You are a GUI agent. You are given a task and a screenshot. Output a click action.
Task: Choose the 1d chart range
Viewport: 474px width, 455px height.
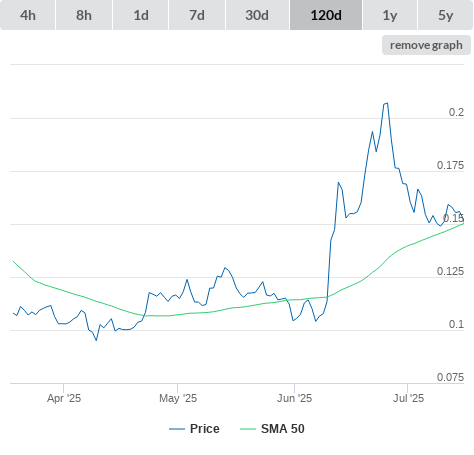(141, 15)
